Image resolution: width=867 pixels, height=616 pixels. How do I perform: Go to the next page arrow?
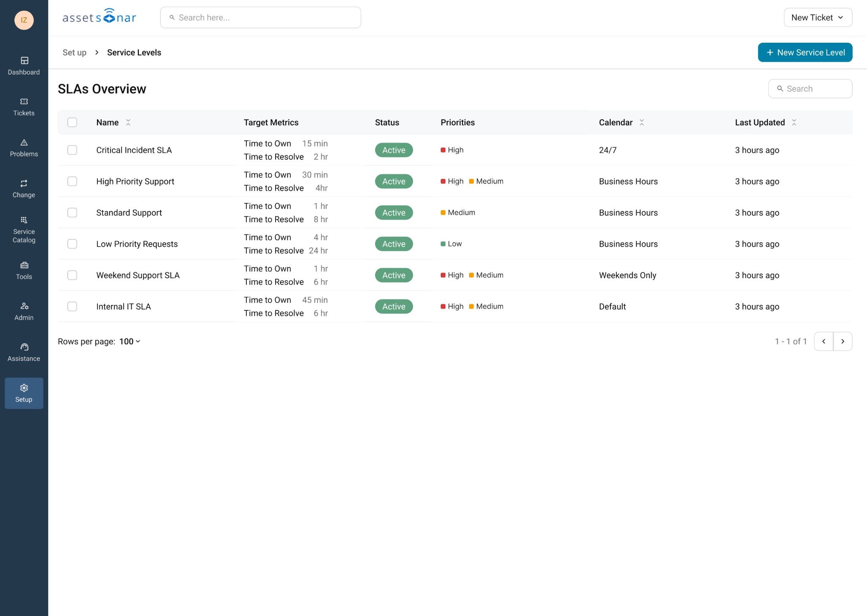(843, 341)
